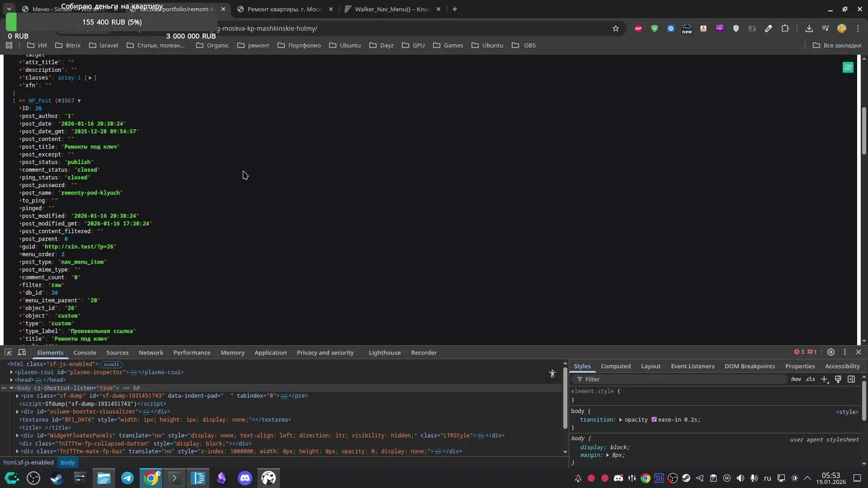Switch to Walker_Nav_Menu browser tab

coord(392,9)
